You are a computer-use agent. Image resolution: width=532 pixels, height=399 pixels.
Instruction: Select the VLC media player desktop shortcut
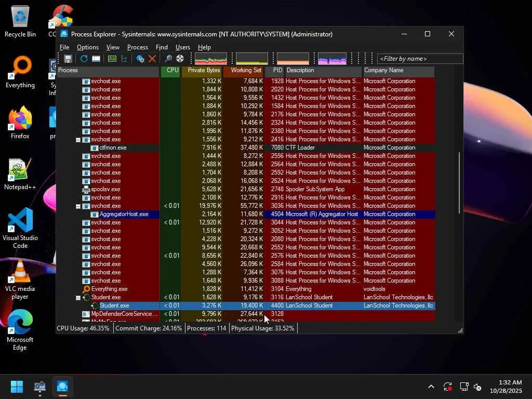(20, 280)
